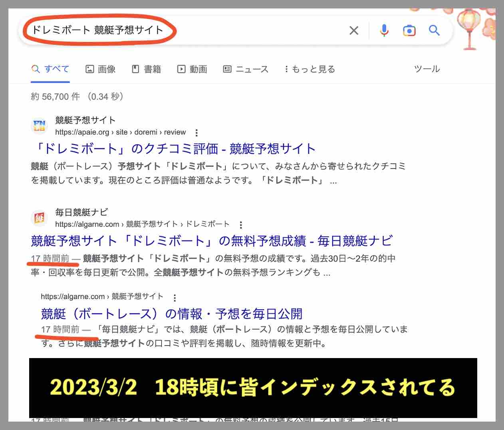
Task: Click the 毎日競艇ナビ site favicon
Action: click(40, 218)
